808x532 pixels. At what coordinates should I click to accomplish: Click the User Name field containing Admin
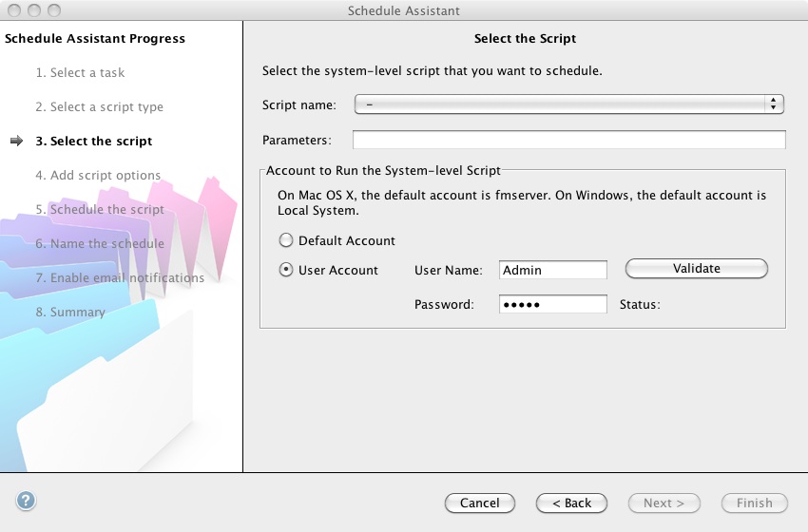click(x=552, y=271)
